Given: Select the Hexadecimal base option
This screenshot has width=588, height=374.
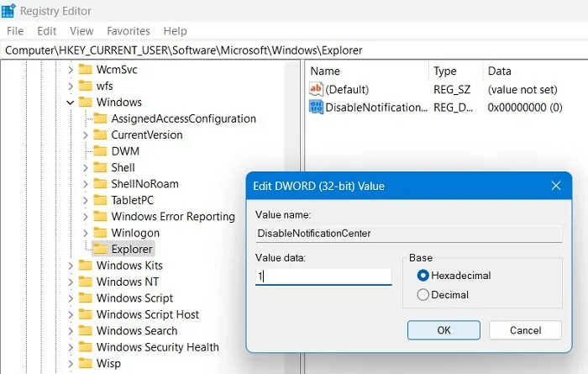Looking at the screenshot, I should (x=423, y=276).
